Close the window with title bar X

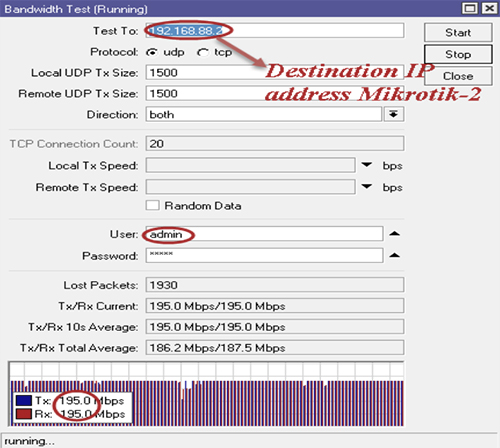click(x=490, y=8)
